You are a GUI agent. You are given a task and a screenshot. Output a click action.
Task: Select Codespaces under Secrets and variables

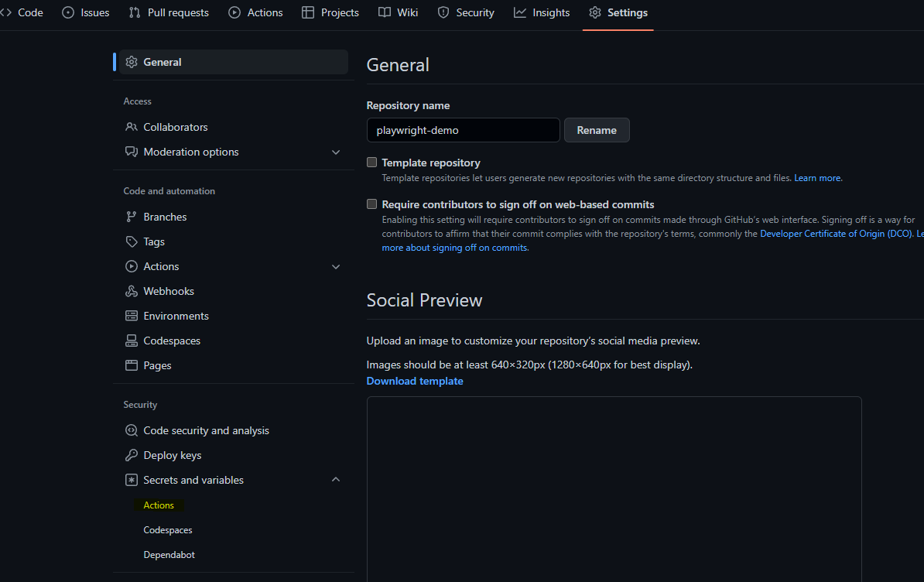(168, 529)
